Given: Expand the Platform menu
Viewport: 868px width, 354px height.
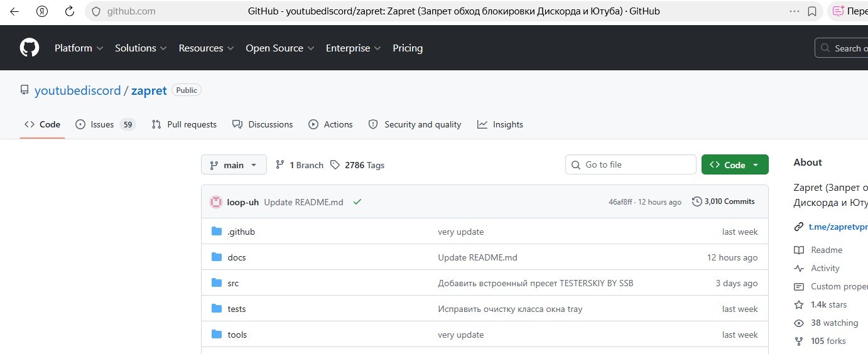Looking at the screenshot, I should (x=79, y=48).
